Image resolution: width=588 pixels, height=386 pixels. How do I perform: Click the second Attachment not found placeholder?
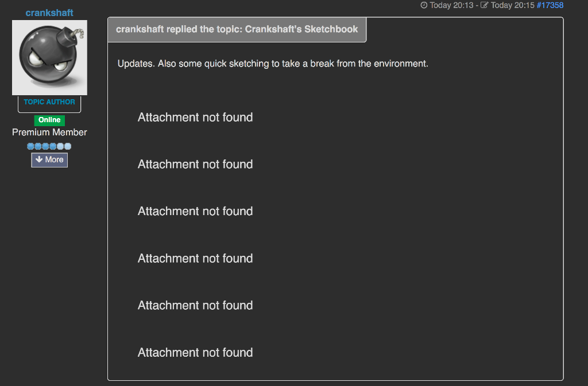click(195, 164)
